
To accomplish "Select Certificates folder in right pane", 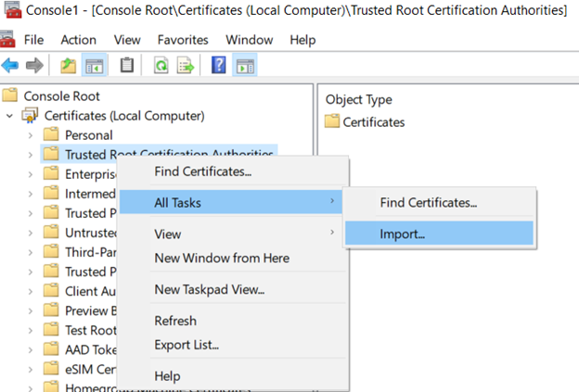I will pyautogui.click(x=373, y=121).
